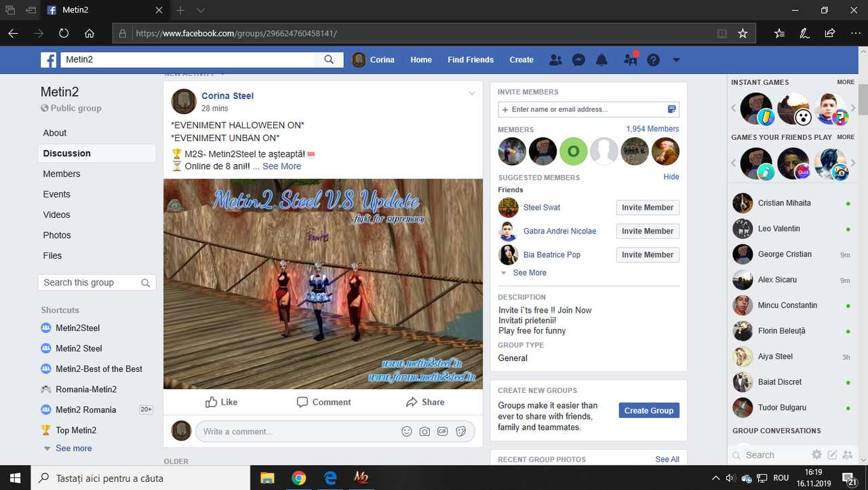The height and width of the screenshot is (490, 868).
Task: Create new group chat icon in chat bar
Action: [847, 455]
